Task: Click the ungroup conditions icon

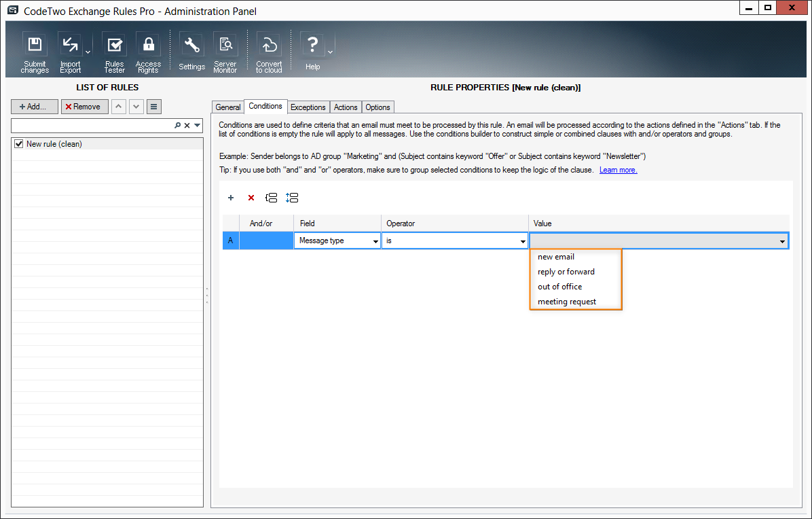Action: coord(292,198)
